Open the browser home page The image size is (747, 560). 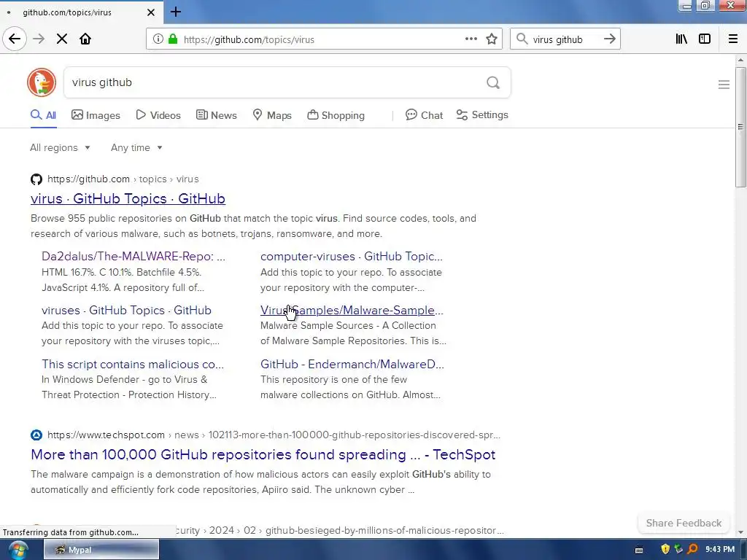(85, 39)
